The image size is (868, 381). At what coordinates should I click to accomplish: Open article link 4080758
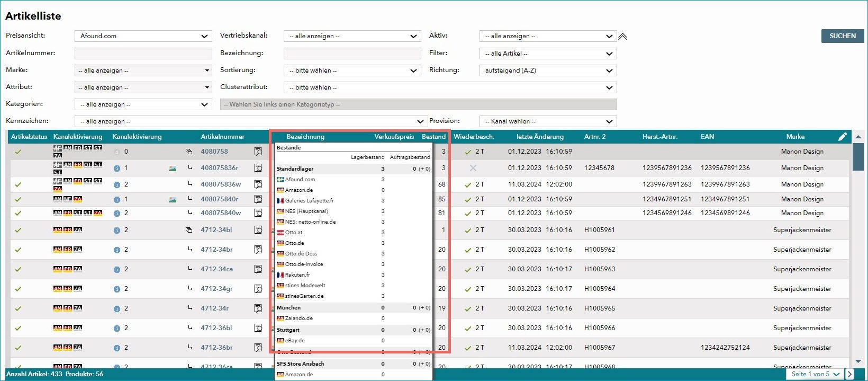[214, 152]
